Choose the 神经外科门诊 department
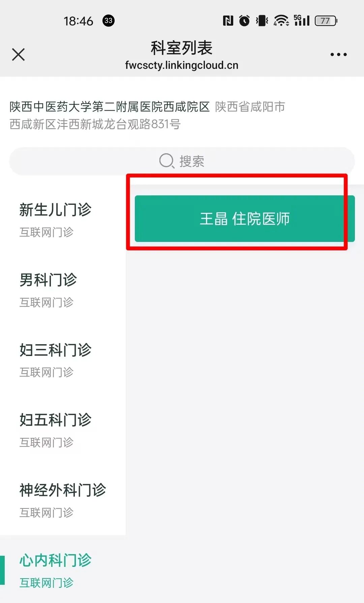Image resolution: width=364 pixels, height=603 pixels. click(x=63, y=500)
